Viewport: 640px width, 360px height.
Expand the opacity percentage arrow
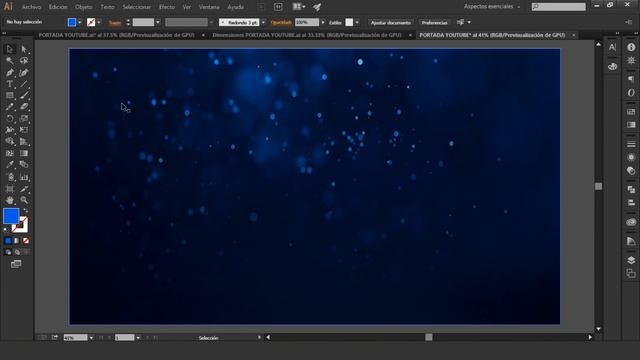click(323, 22)
